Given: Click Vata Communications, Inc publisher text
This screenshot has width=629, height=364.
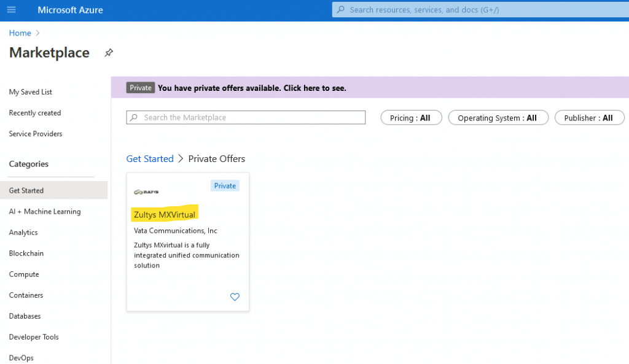Looking at the screenshot, I should pyautogui.click(x=175, y=231).
